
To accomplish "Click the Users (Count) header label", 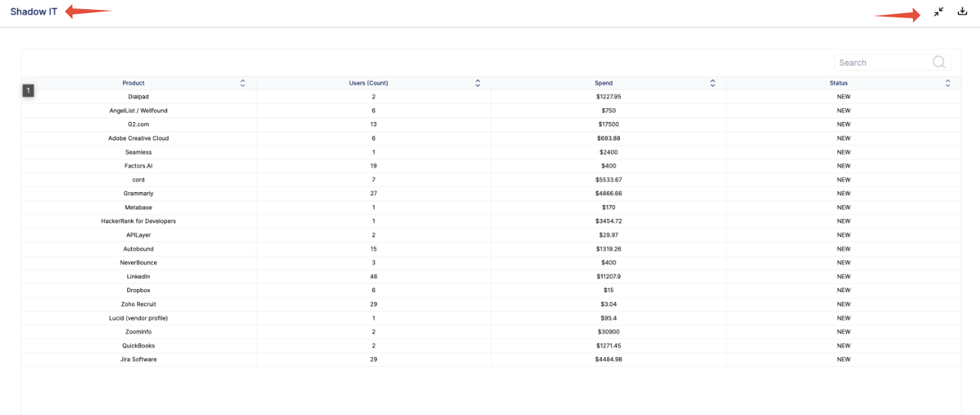I will tap(368, 83).
